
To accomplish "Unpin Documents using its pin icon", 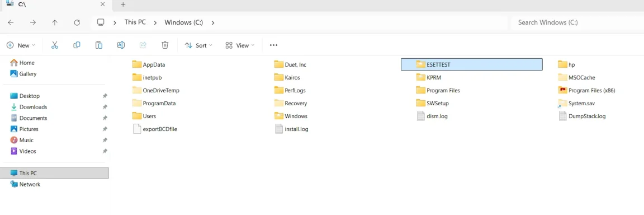I will point(105,118).
